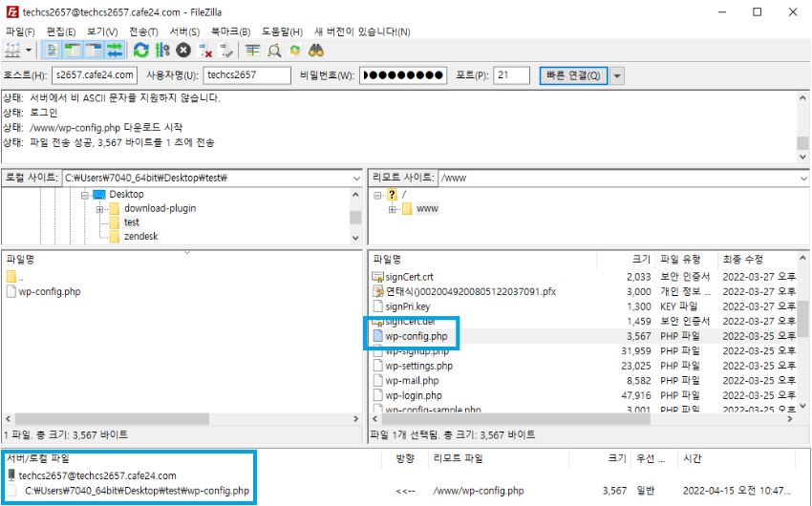
Task: Click message log scroll down arrow
Action: pyautogui.click(x=802, y=158)
